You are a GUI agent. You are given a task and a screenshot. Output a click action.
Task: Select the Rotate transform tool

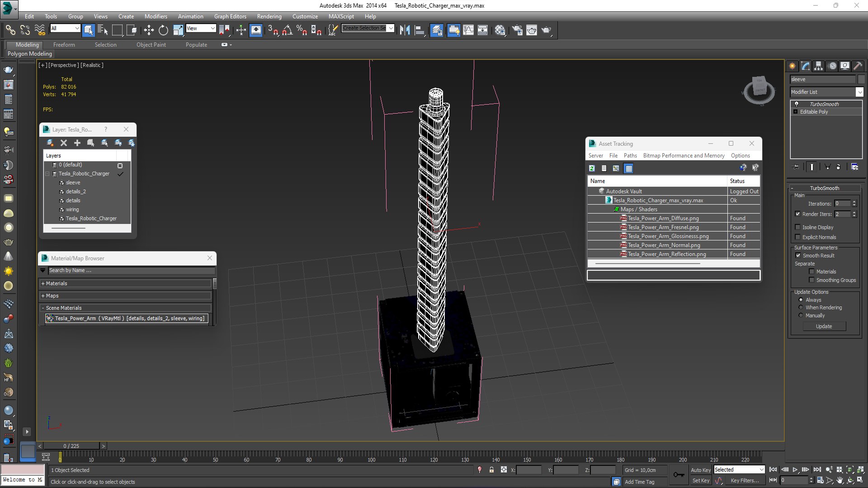pos(163,30)
